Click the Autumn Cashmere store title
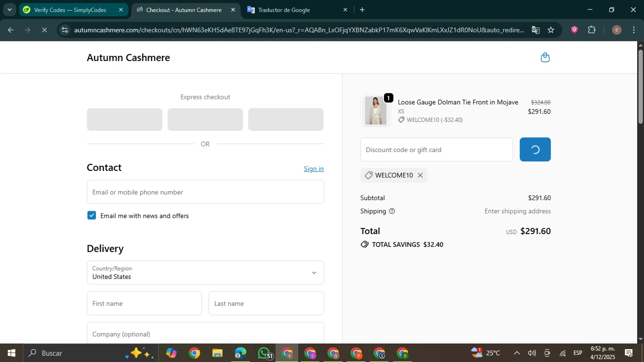This screenshot has height=362, width=644. pyautogui.click(x=128, y=58)
